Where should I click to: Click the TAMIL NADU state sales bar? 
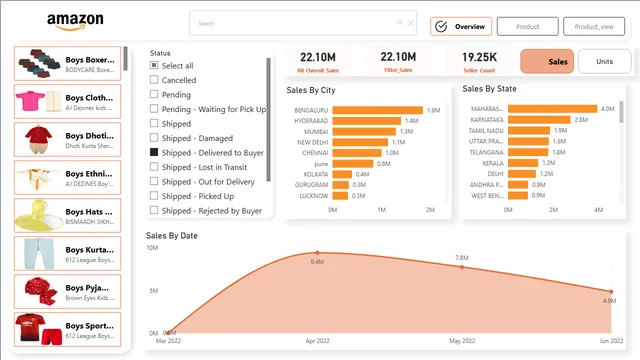click(x=529, y=130)
